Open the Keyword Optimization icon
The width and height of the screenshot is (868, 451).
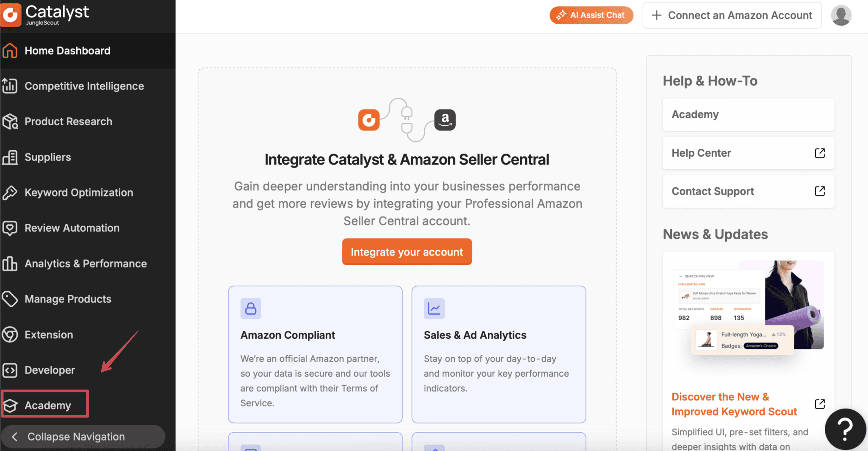tap(10, 192)
